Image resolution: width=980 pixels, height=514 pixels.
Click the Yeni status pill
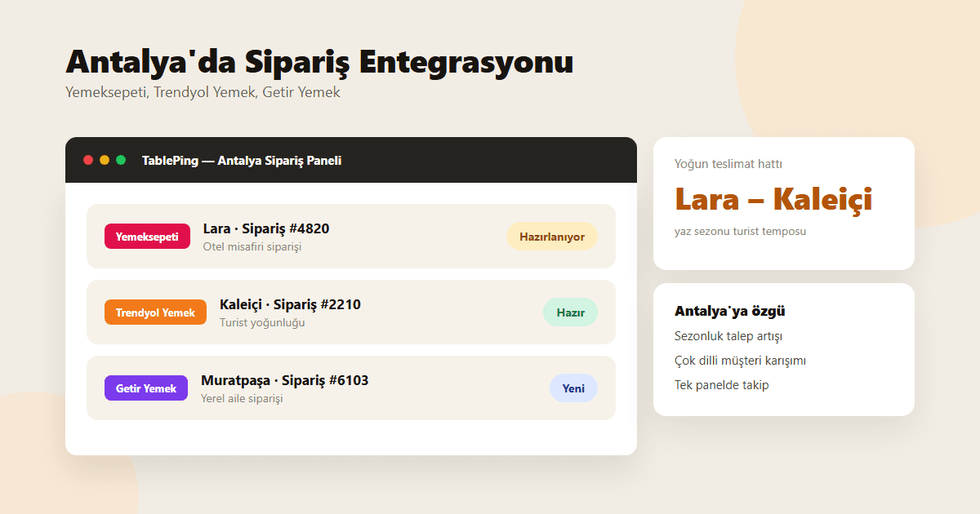point(573,388)
